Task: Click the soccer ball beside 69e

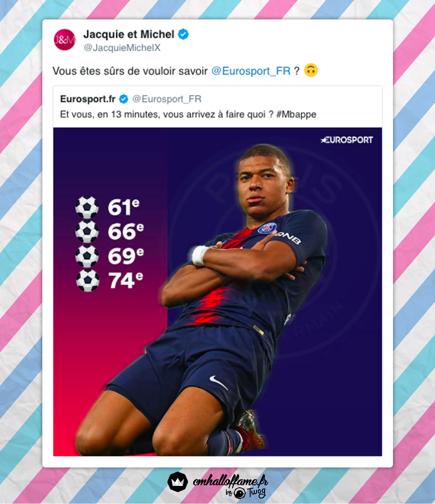Action: [87, 256]
